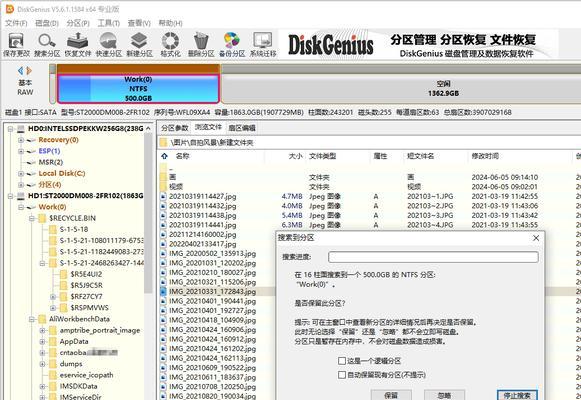Click the 保留 button in dialog
Viewport: 581px width, 400px height.
point(391,395)
